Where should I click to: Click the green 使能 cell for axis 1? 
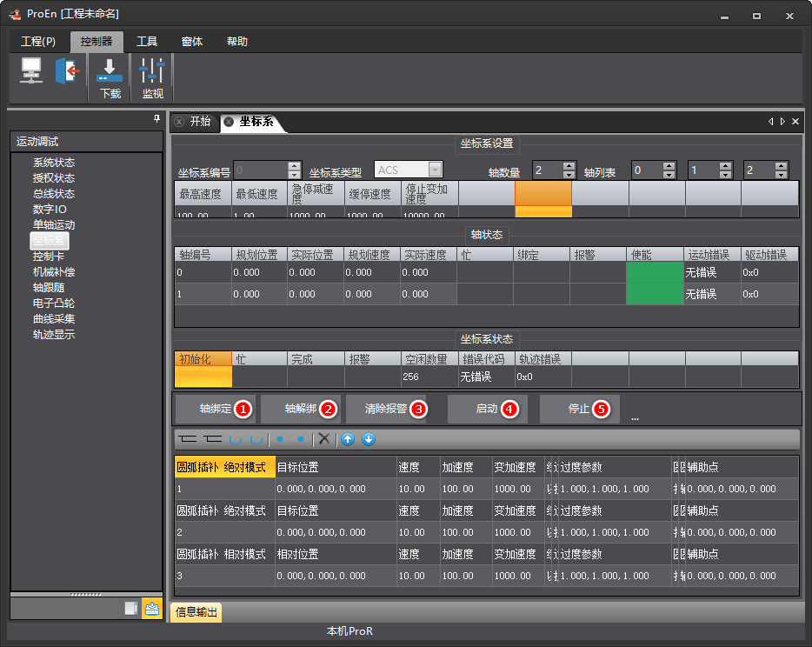pyautogui.click(x=655, y=294)
